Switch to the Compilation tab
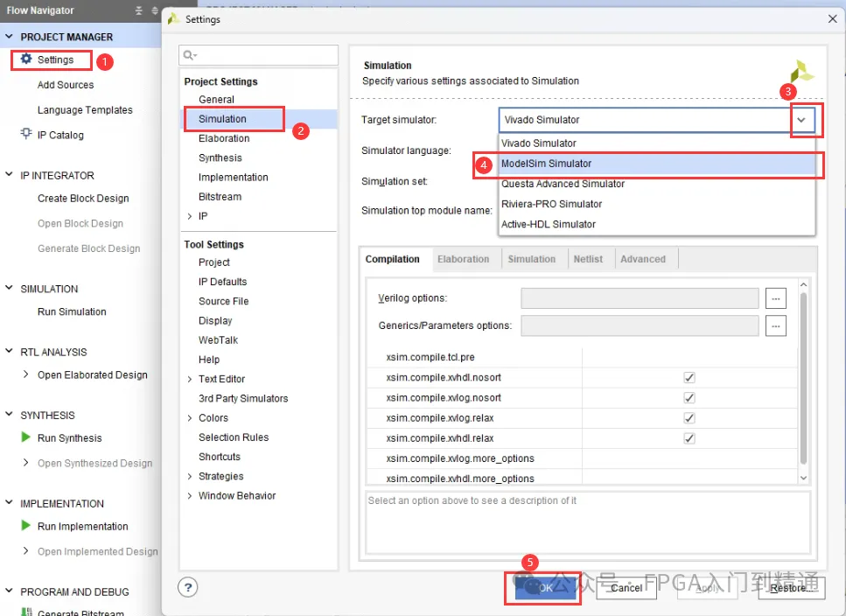 coord(392,259)
